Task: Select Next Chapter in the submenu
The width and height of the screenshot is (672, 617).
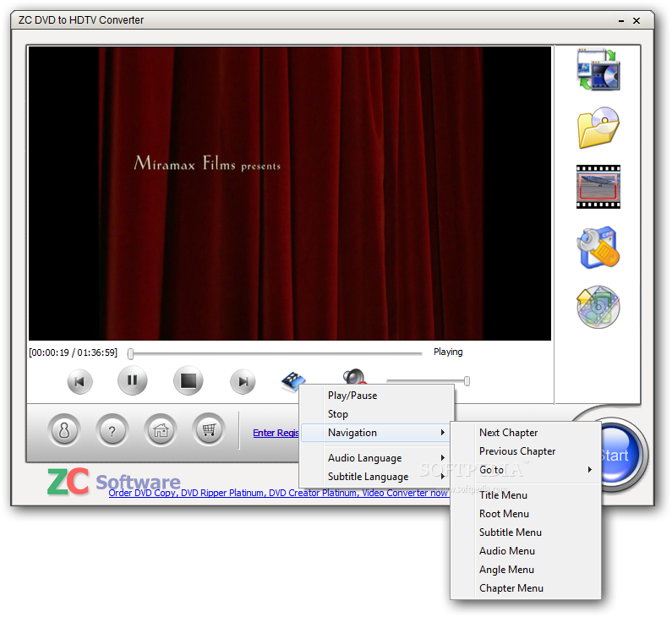Action: (526, 433)
